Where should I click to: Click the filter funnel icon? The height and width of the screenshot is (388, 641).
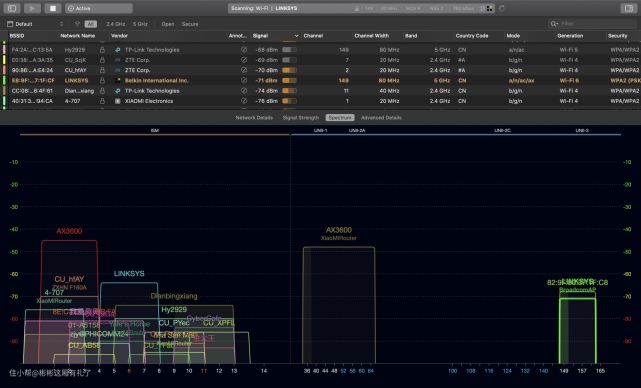click(77, 24)
